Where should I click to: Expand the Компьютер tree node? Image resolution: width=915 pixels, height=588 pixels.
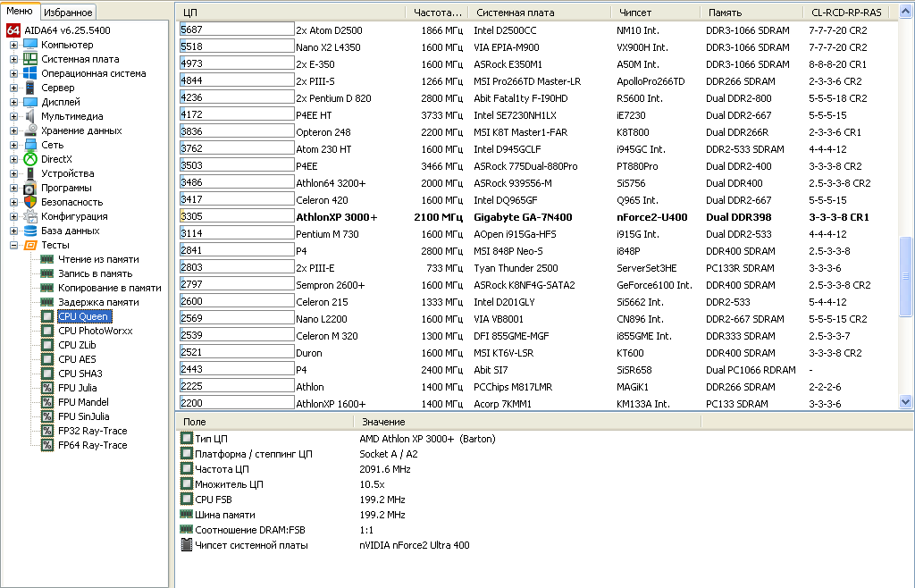(x=13, y=45)
